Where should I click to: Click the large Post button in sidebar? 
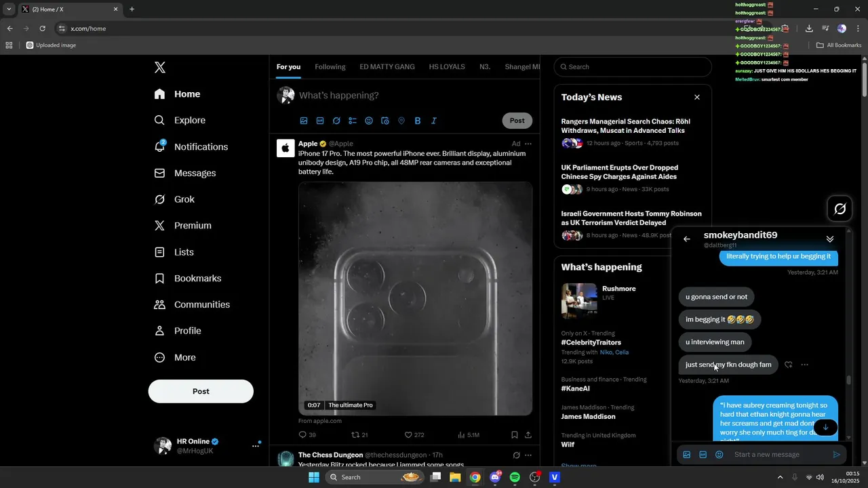(x=201, y=391)
